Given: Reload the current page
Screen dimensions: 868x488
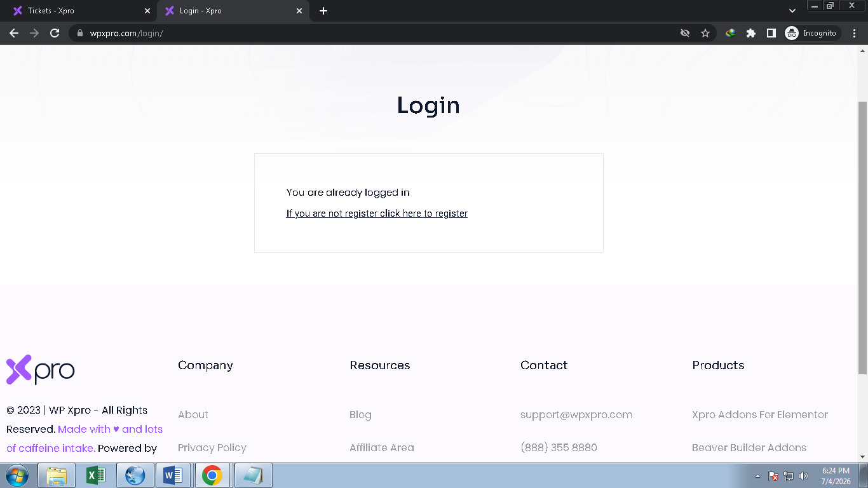Looking at the screenshot, I should [x=55, y=33].
